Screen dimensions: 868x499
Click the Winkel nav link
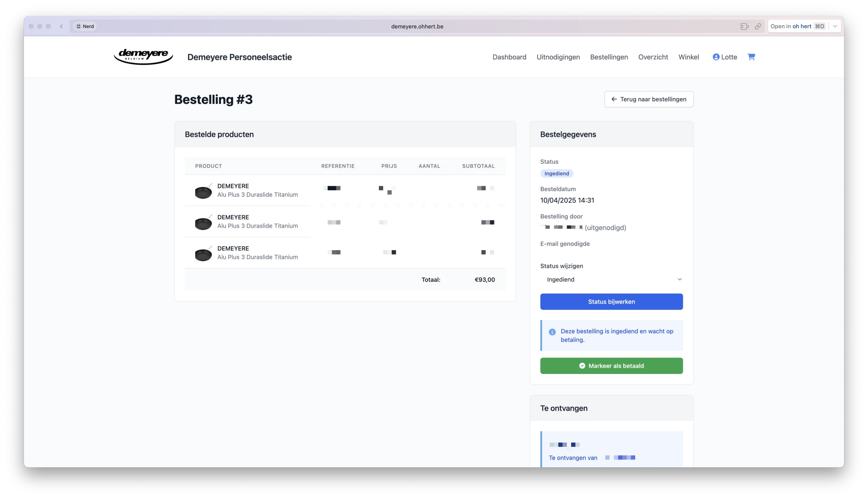(688, 57)
